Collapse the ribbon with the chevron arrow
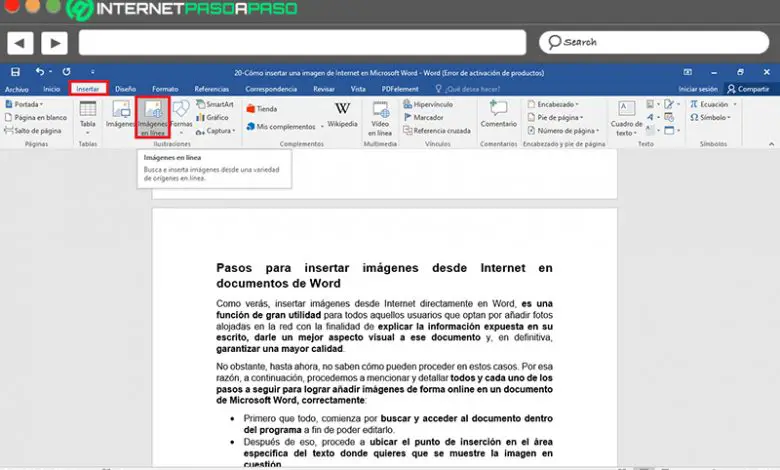The image size is (780, 470). 771,144
